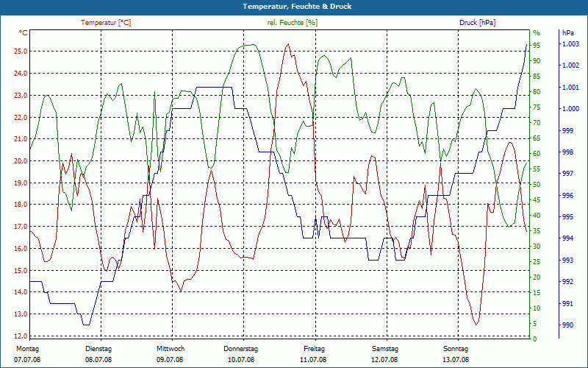Click the '999' pressure axis value
588x368 pixels.
(x=567, y=131)
